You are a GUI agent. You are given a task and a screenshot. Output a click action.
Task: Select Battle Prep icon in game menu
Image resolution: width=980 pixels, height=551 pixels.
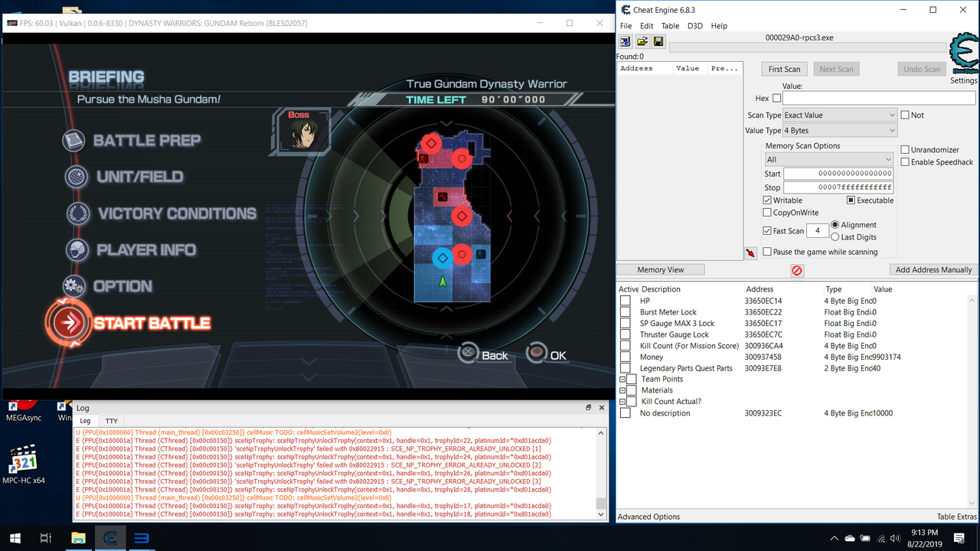click(74, 141)
